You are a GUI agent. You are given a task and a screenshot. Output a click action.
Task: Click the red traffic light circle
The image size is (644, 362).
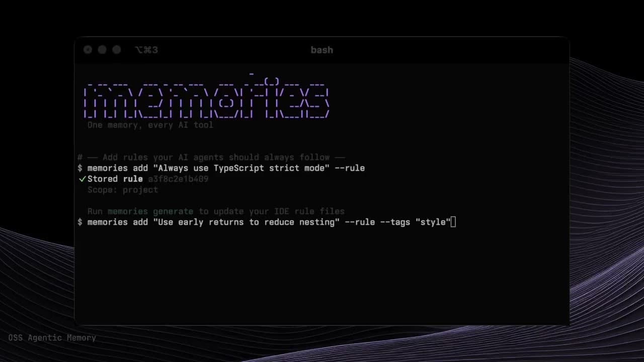coord(88,50)
